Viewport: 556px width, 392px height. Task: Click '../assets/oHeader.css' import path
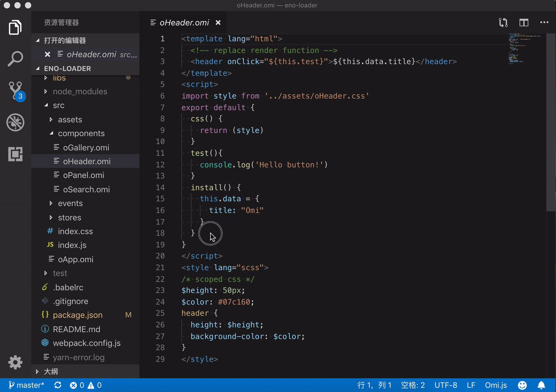click(x=317, y=96)
